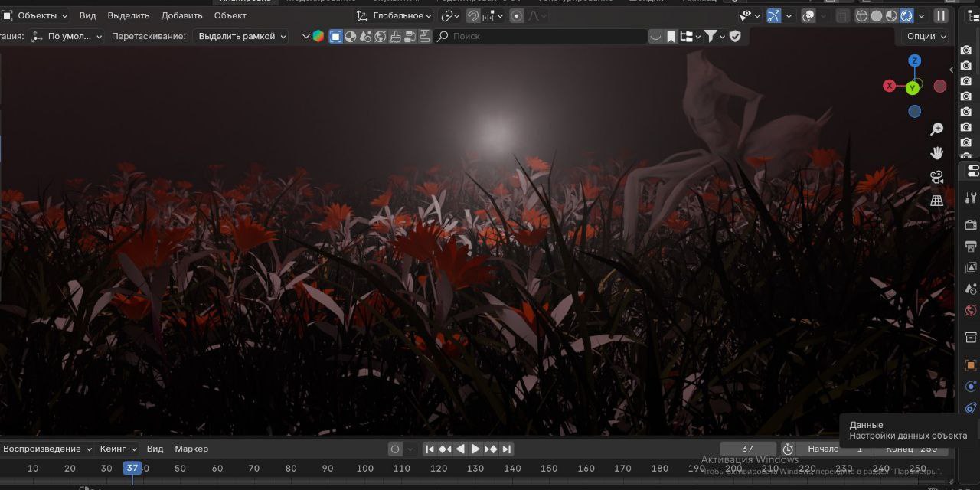Click the green Y axis gizmo ball
This screenshot has height=490, width=980.
point(913,88)
